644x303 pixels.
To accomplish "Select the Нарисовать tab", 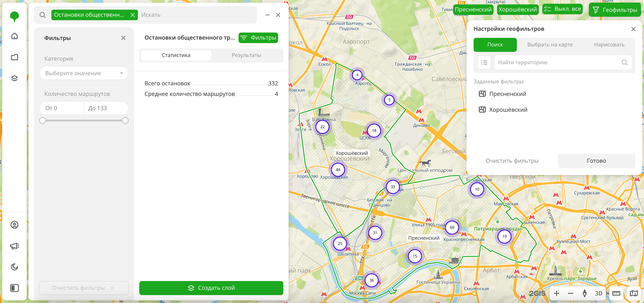I will click(x=609, y=45).
